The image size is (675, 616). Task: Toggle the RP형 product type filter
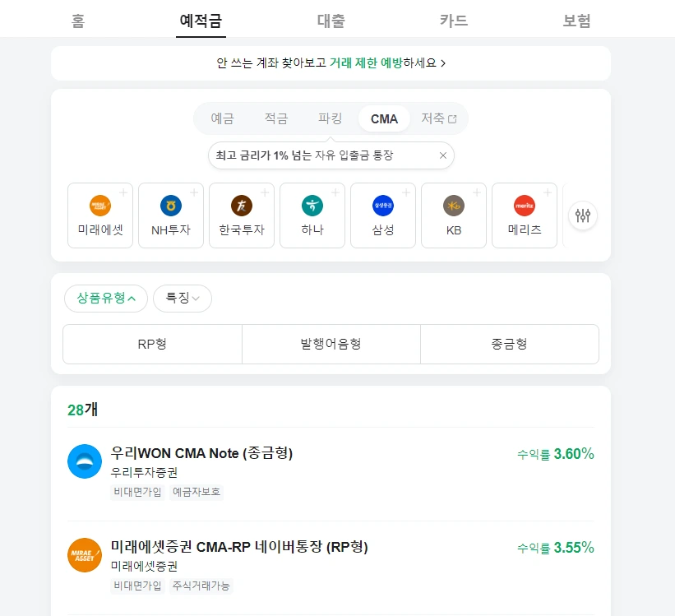152,344
